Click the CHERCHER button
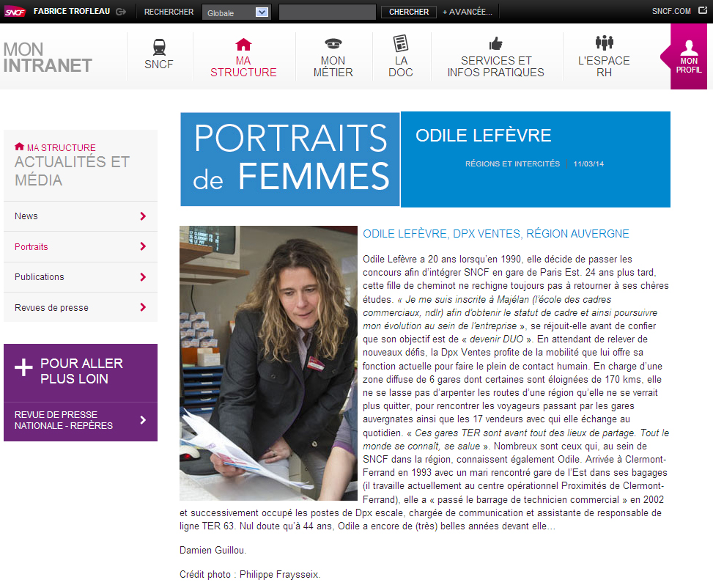 click(408, 12)
